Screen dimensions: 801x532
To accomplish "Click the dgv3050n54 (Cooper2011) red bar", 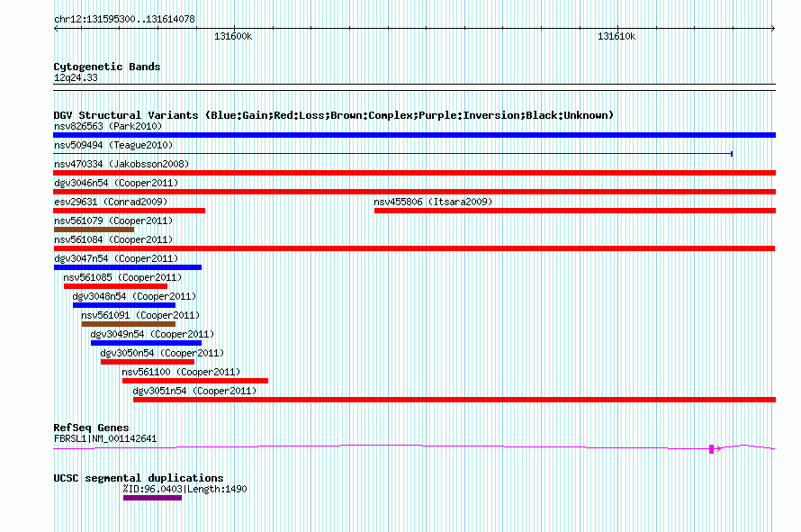I will [148, 362].
